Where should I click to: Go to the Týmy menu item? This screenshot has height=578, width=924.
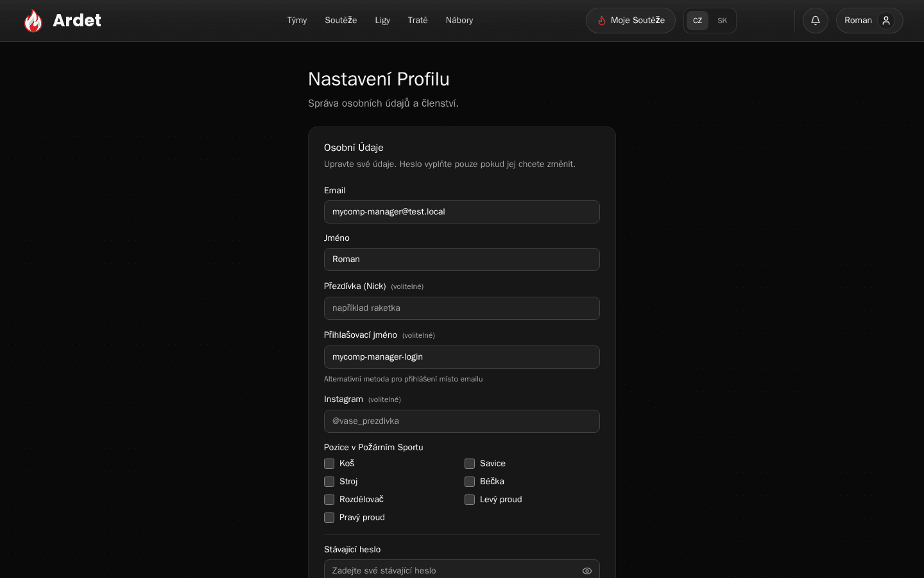(x=297, y=21)
